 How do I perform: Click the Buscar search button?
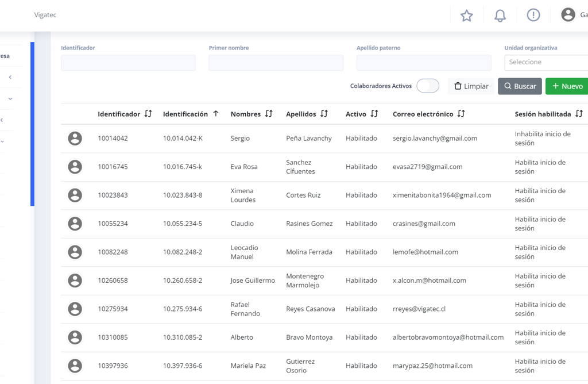point(520,86)
